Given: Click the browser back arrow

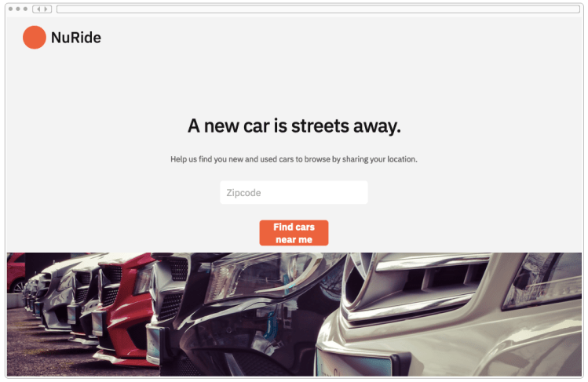Looking at the screenshot, I should pos(38,9).
